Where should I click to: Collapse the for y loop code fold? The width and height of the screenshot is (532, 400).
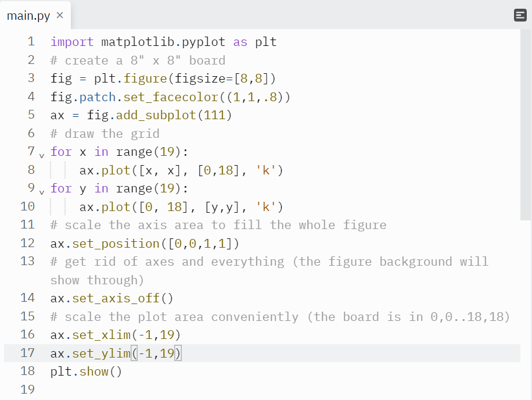tap(41, 191)
